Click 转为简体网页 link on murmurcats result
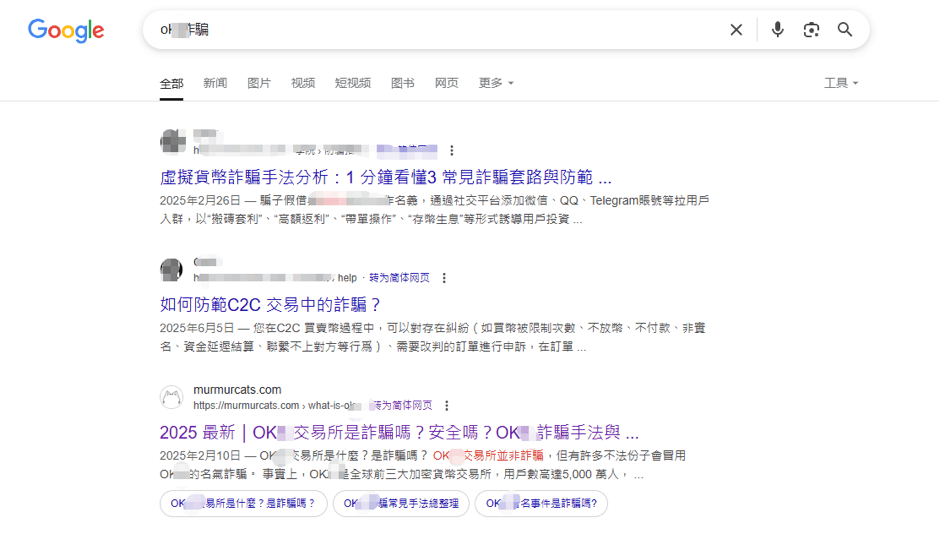Viewport: 939px width, 539px height. 402,405
